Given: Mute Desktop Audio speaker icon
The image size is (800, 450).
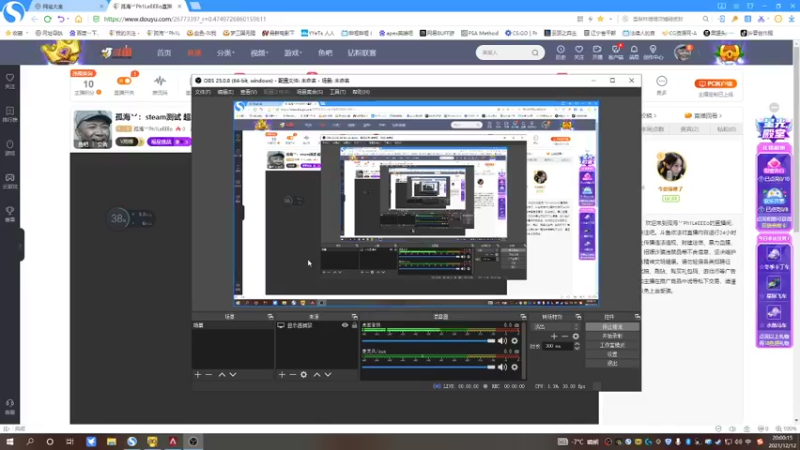Looking at the screenshot, I should [x=503, y=341].
